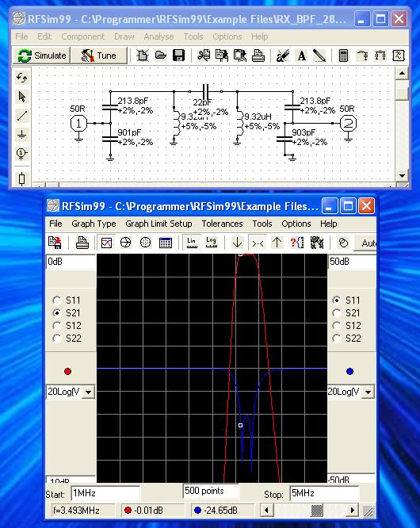The width and height of the screenshot is (420, 528).
Task: Open right axis 20Log dropdown
Action: [368, 392]
